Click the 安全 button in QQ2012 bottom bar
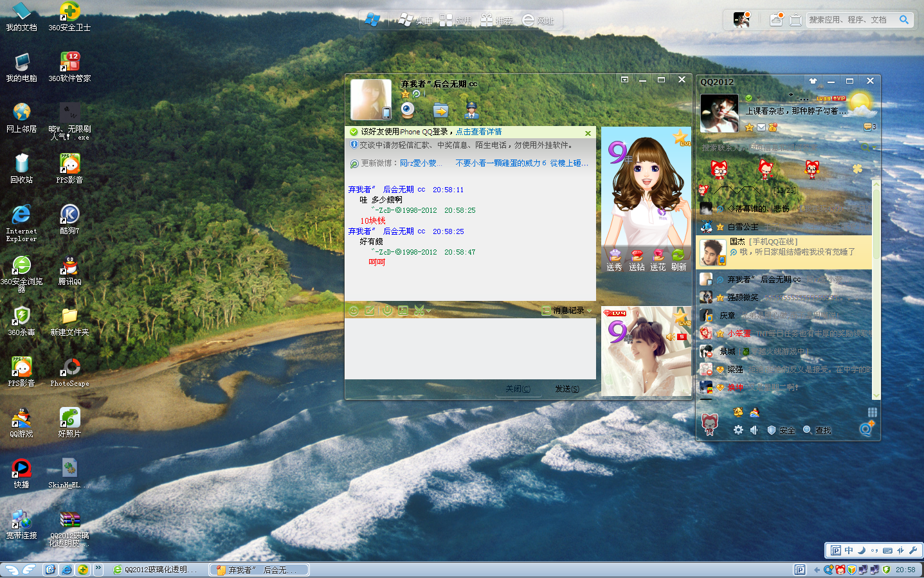 [781, 430]
